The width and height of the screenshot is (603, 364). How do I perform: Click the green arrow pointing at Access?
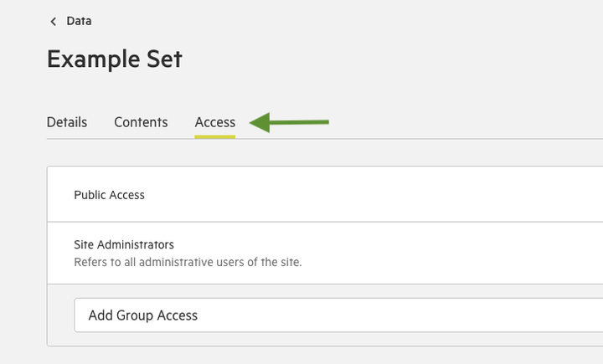pos(289,123)
